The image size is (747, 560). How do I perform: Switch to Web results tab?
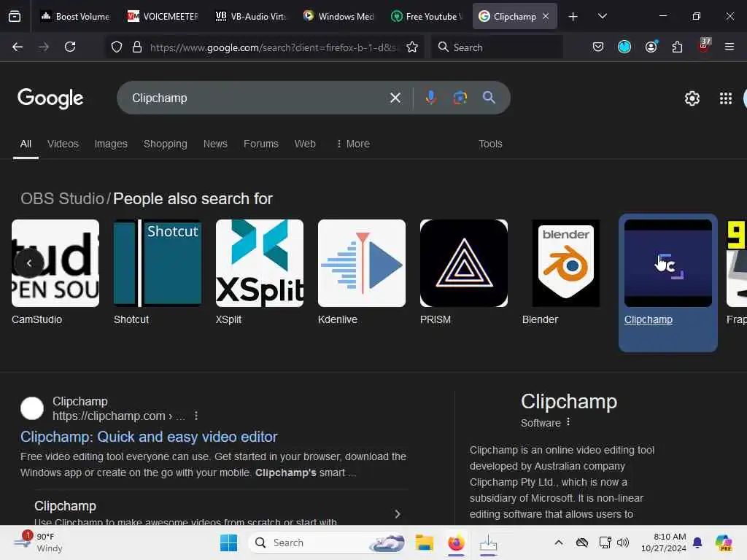305,144
